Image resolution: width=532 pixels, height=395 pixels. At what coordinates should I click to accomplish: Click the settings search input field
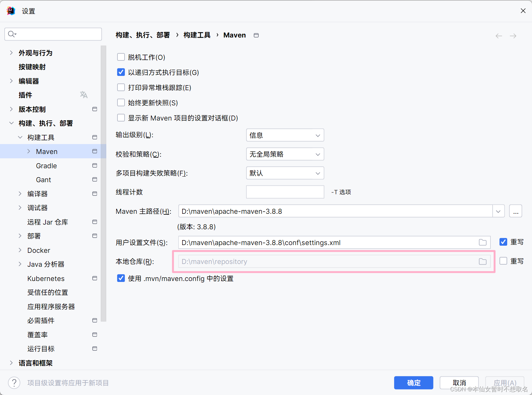53,34
